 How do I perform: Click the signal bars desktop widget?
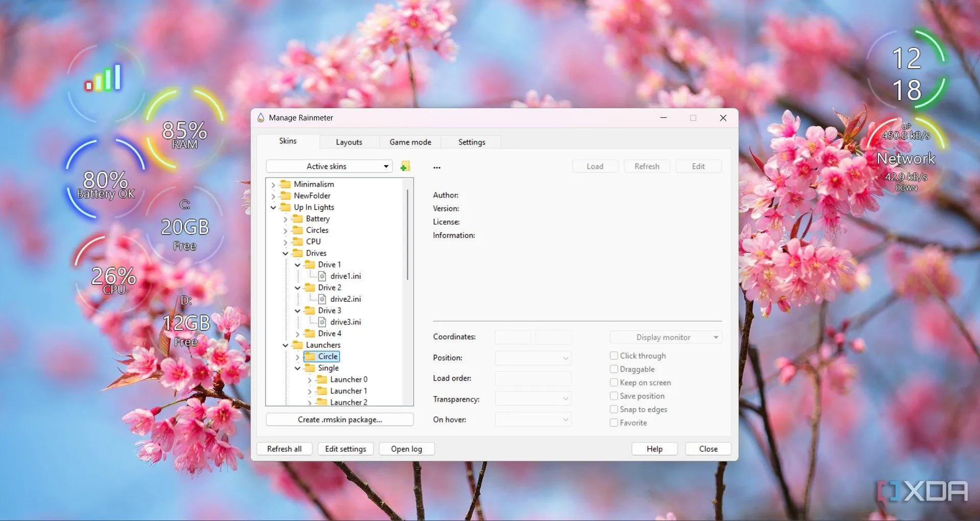[104, 79]
